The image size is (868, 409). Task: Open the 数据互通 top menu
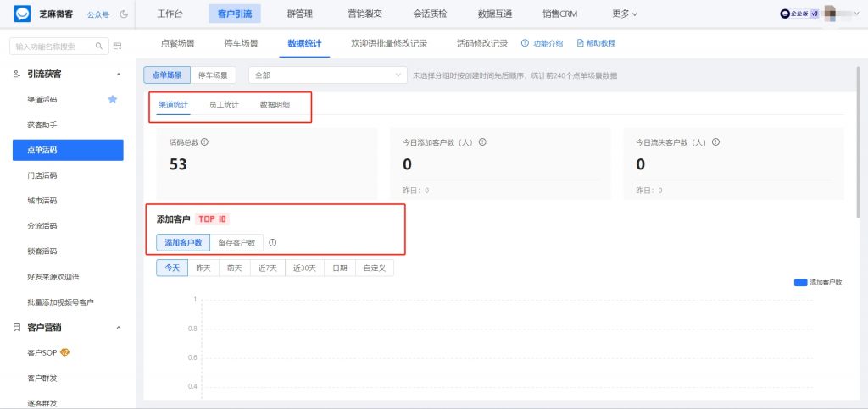(x=495, y=14)
